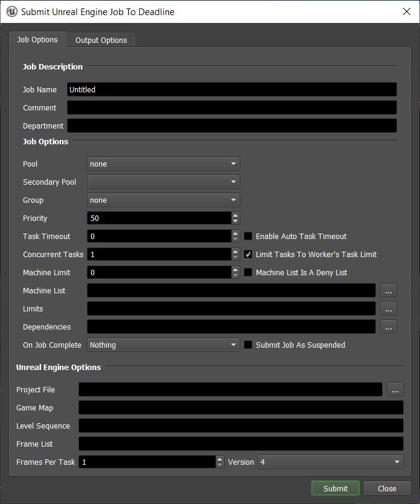Submit the job to Deadline
420x504 pixels.
tap(336, 488)
